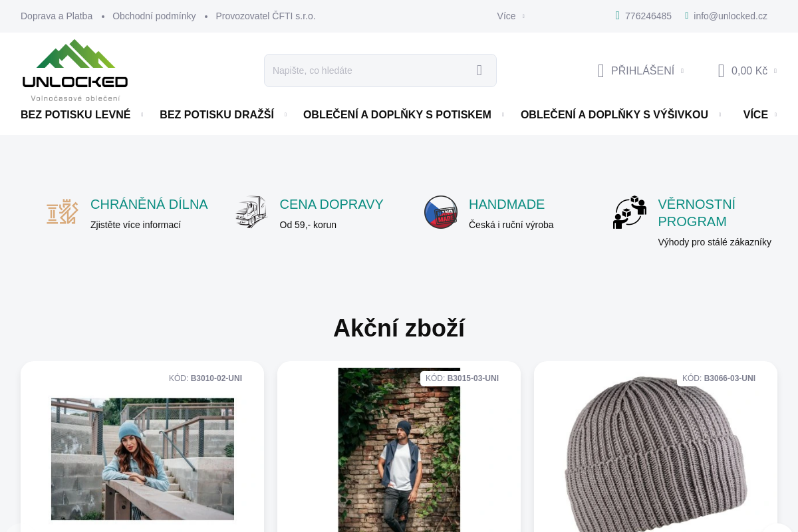Open product image with code B3010-02-UNI

(142, 459)
